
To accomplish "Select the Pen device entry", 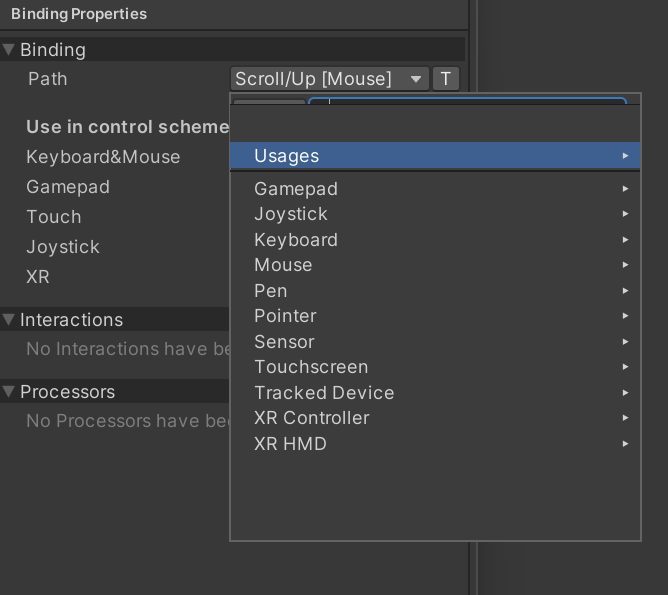I will [x=271, y=291].
